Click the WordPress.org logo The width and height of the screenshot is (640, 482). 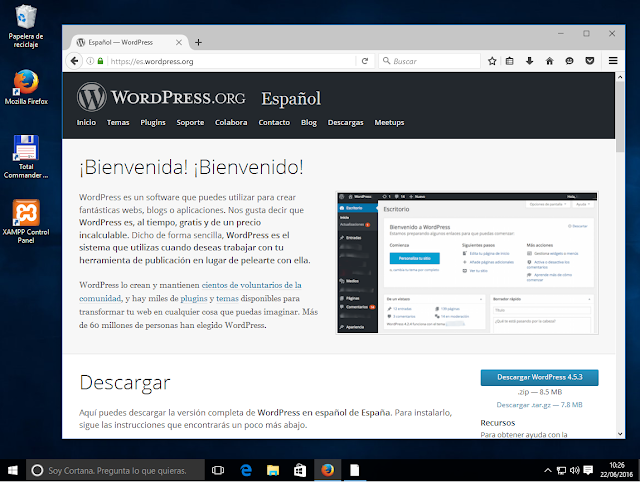161,97
